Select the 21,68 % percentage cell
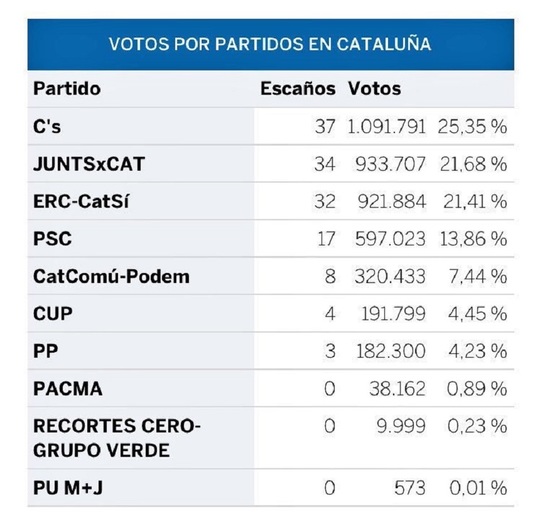Viewport: 540px width, 519px height. [x=473, y=164]
